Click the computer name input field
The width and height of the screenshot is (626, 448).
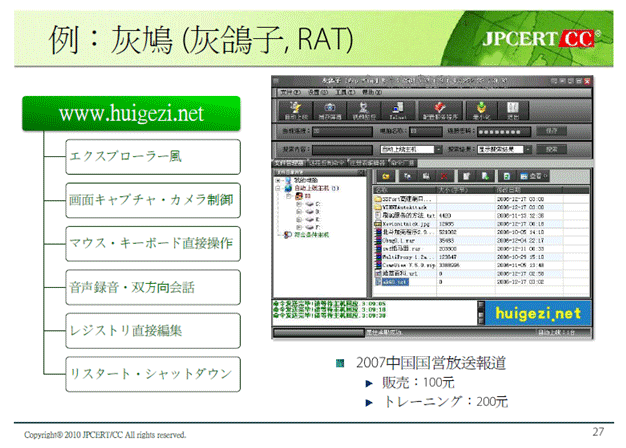click(x=426, y=131)
